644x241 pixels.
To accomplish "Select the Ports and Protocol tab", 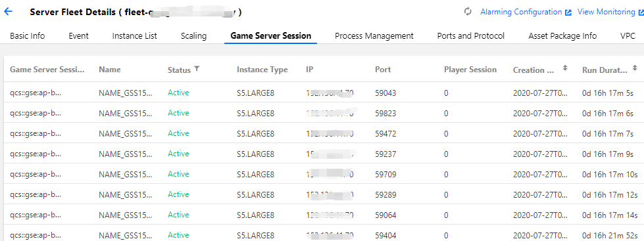I will tap(471, 36).
